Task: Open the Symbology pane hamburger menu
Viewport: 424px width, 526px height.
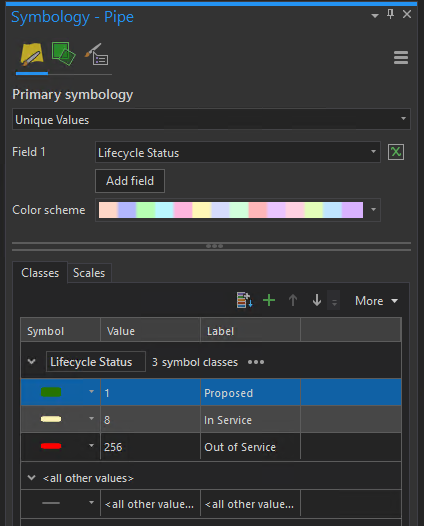Action: point(401,58)
